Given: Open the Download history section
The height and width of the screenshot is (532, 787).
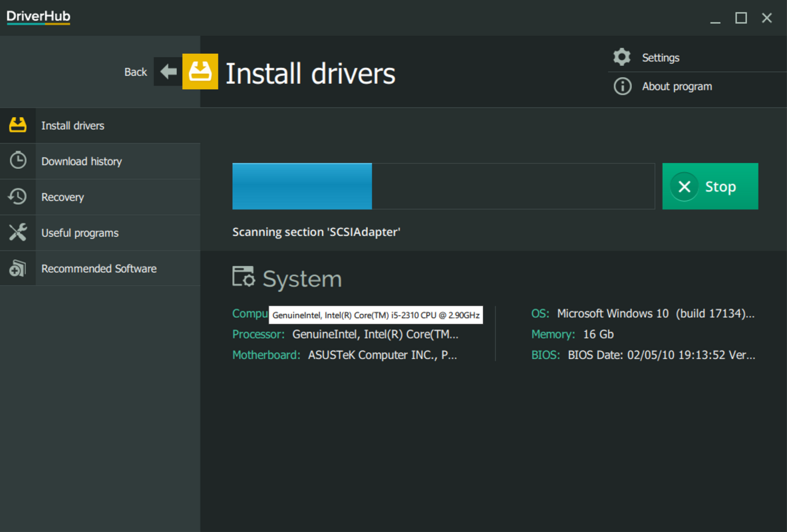Looking at the screenshot, I should [100, 161].
